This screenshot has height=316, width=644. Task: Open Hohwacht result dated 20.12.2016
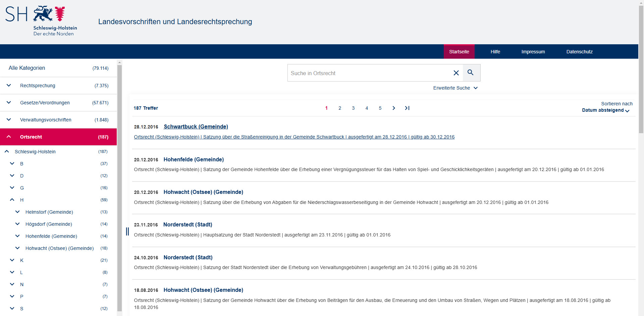point(203,192)
